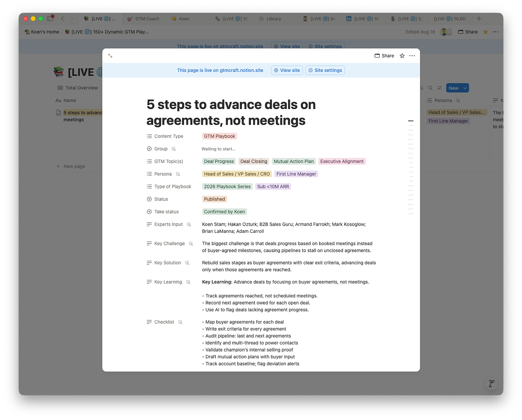Click AI autofill icon beside Key Challenge
The height and width of the screenshot is (420, 522).
pos(191,244)
